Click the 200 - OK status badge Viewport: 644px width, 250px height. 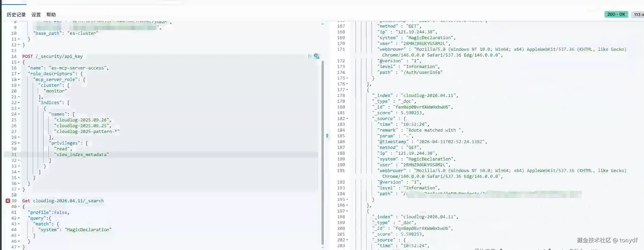[616, 15]
